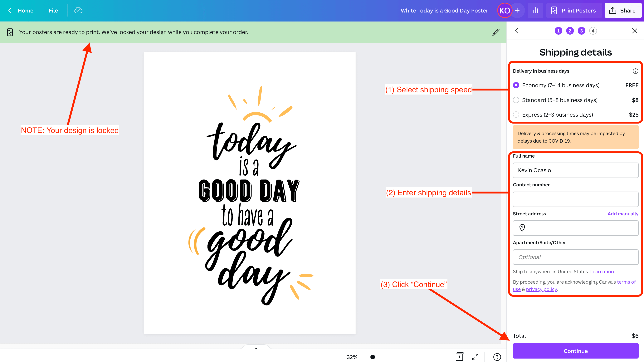Click the purple Continue button
This screenshot has width=644, height=362.
tap(575, 351)
